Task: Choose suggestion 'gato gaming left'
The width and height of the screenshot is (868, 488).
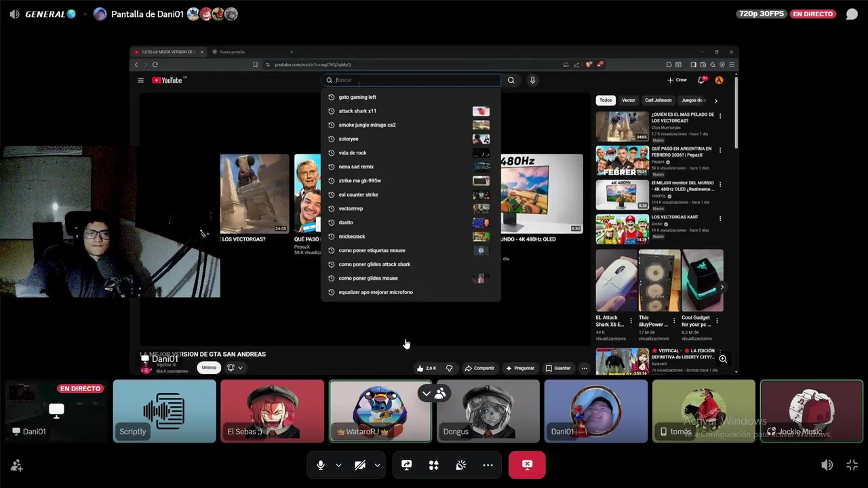Action: [x=411, y=97]
